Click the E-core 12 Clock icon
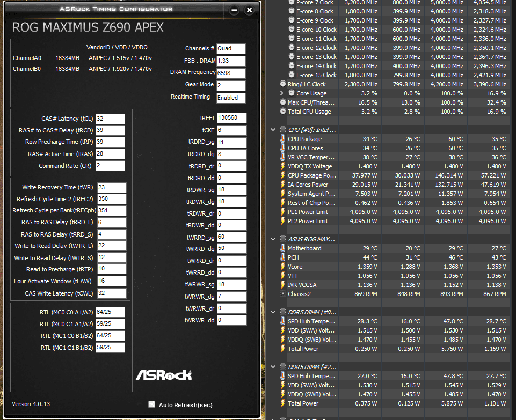 coord(291,48)
